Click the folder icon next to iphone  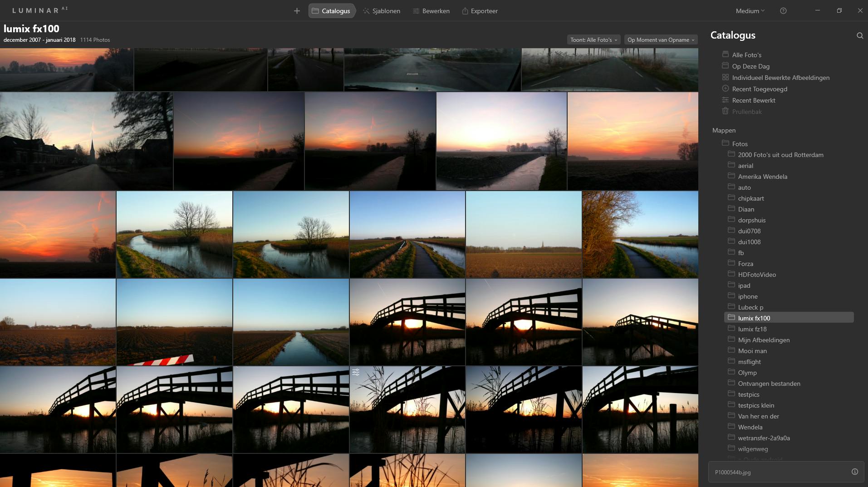731,296
